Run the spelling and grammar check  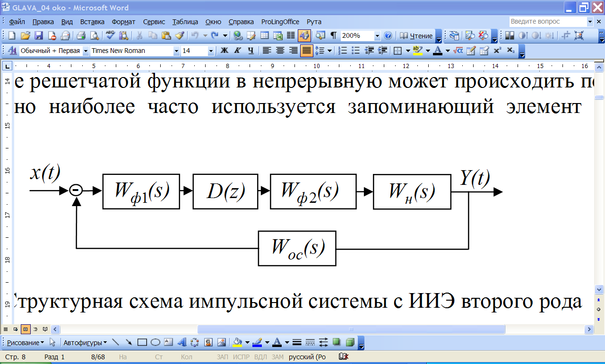coord(111,35)
